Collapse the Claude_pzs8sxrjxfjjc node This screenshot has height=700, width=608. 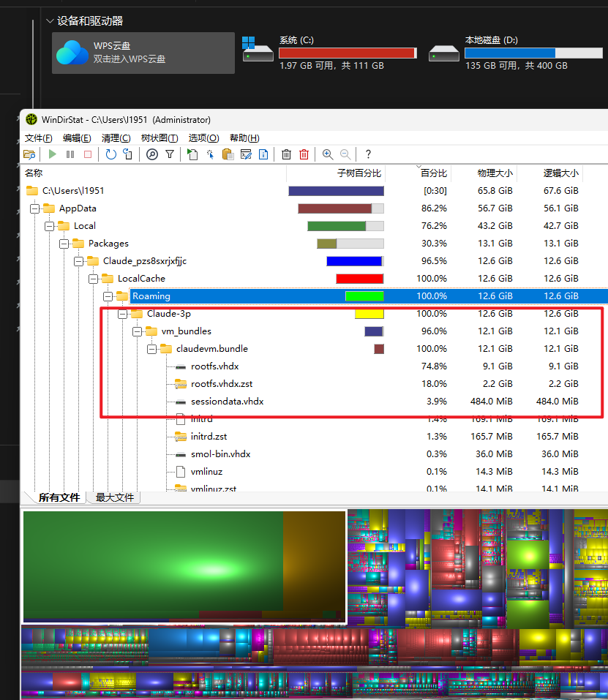click(78, 261)
